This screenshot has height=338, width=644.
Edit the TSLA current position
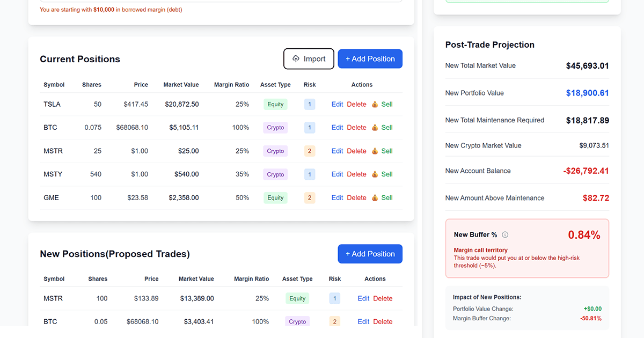click(337, 105)
